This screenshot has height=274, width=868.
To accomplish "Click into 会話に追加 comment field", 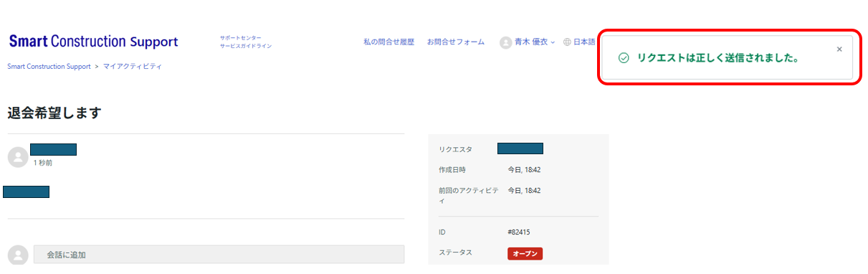I will 219,255.
